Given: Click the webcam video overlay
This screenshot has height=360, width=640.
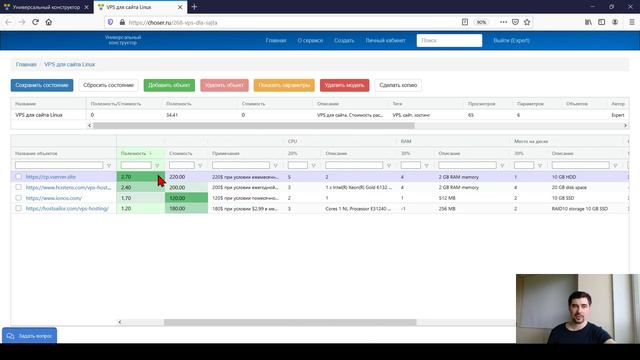Looking at the screenshot, I should tap(578, 309).
